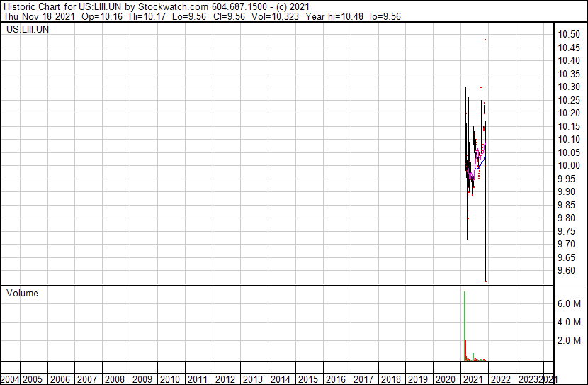Viewport: 588px width, 385px height.
Task: Select the 2013 year on the time axis
Action: click(253, 379)
